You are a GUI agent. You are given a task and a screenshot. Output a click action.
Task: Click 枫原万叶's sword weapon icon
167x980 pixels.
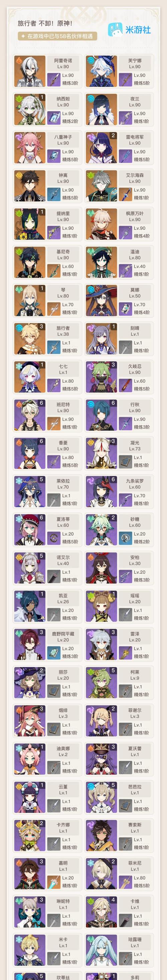125,233
